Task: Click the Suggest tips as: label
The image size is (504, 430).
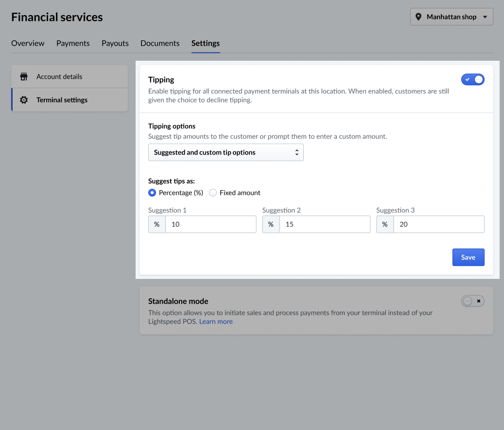Action: tap(172, 181)
